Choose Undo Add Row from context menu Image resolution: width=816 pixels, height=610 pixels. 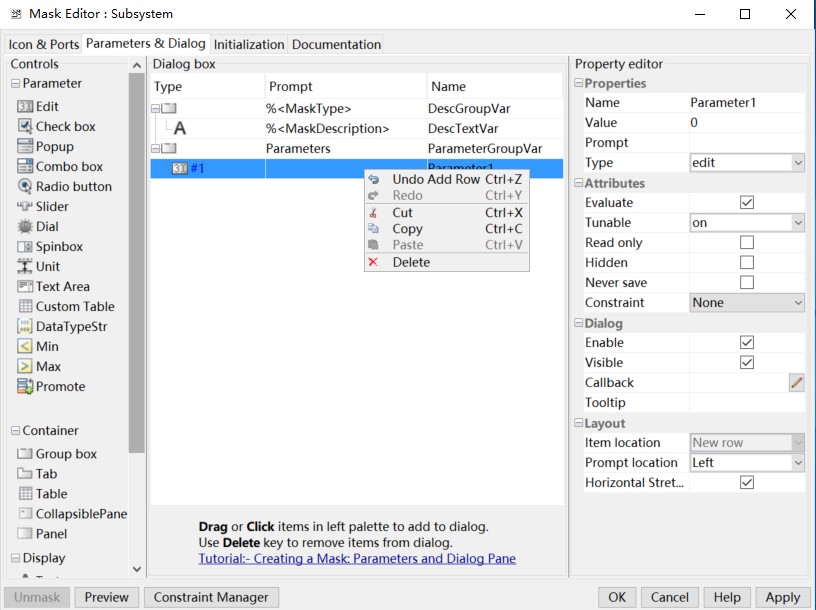pyautogui.click(x=447, y=179)
